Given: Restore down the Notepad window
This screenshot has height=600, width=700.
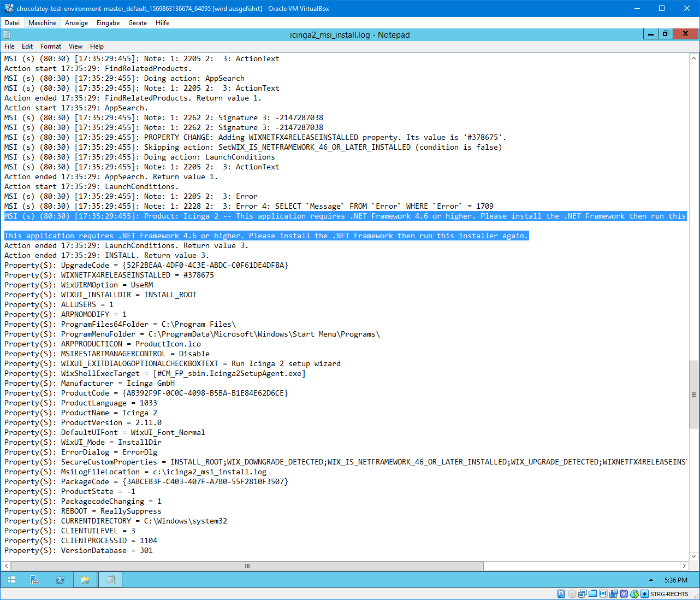Looking at the screenshot, I should pyautogui.click(x=665, y=34).
